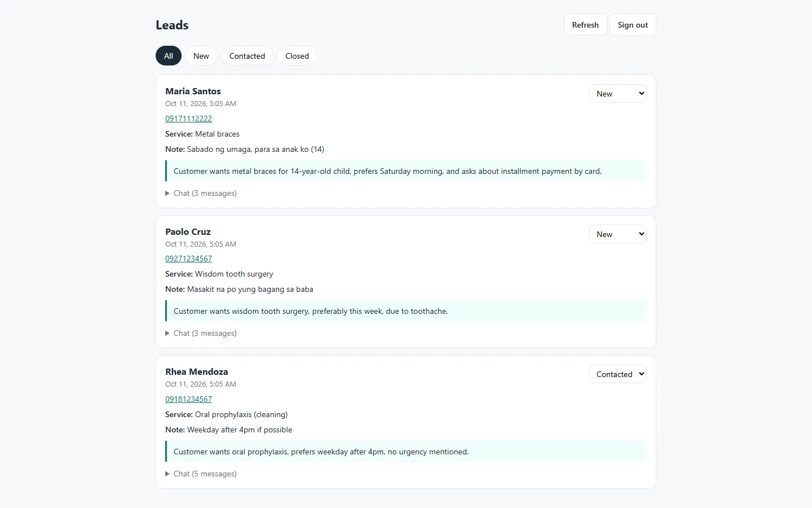This screenshot has width=812, height=508.
Task: Click note 'Weekday after 4pm if possible'
Action: coord(240,430)
